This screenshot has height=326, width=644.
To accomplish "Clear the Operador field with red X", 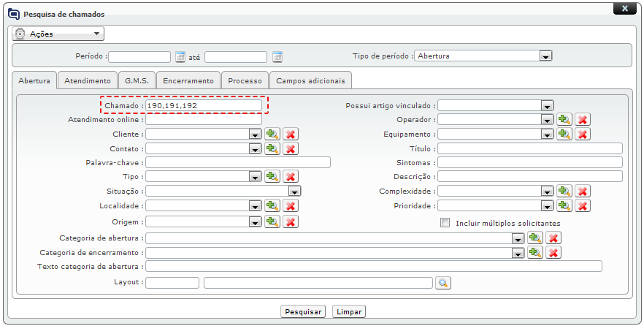I will [583, 119].
